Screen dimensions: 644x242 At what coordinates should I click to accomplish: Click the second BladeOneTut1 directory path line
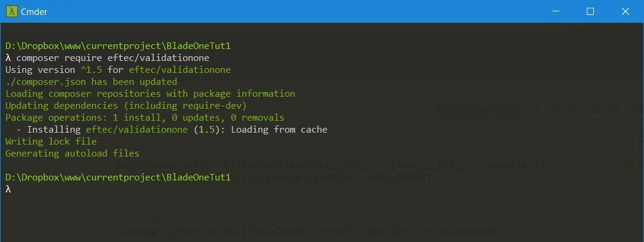tap(118, 177)
